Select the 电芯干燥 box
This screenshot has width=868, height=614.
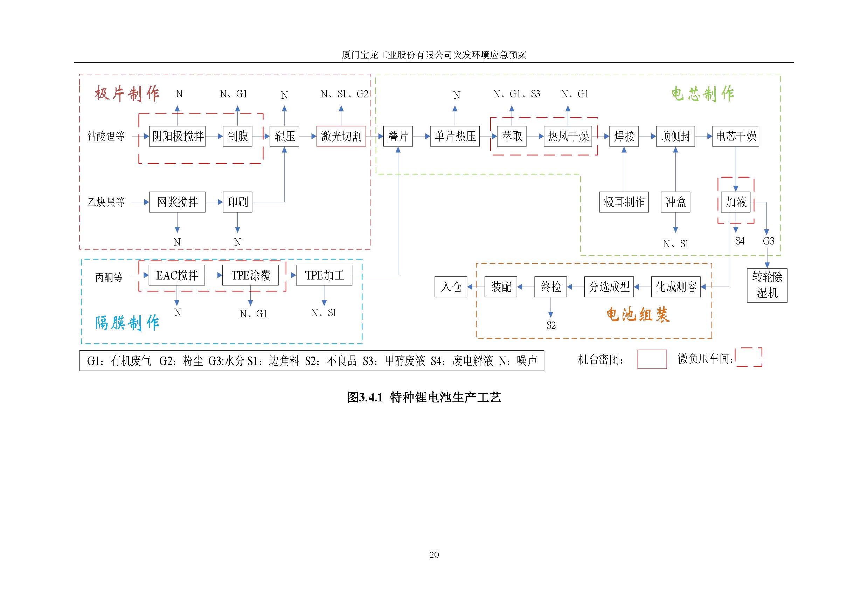click(736, 136)
